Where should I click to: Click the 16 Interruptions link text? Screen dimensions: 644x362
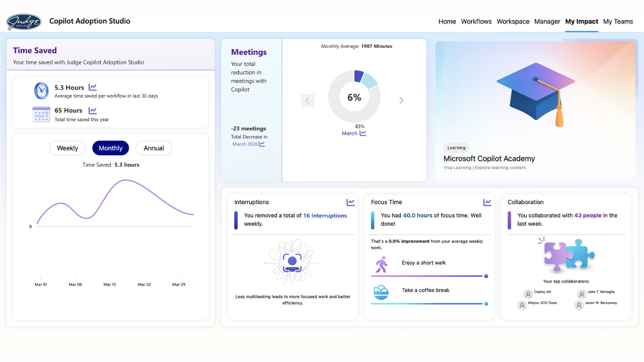[x=325, y=215]
